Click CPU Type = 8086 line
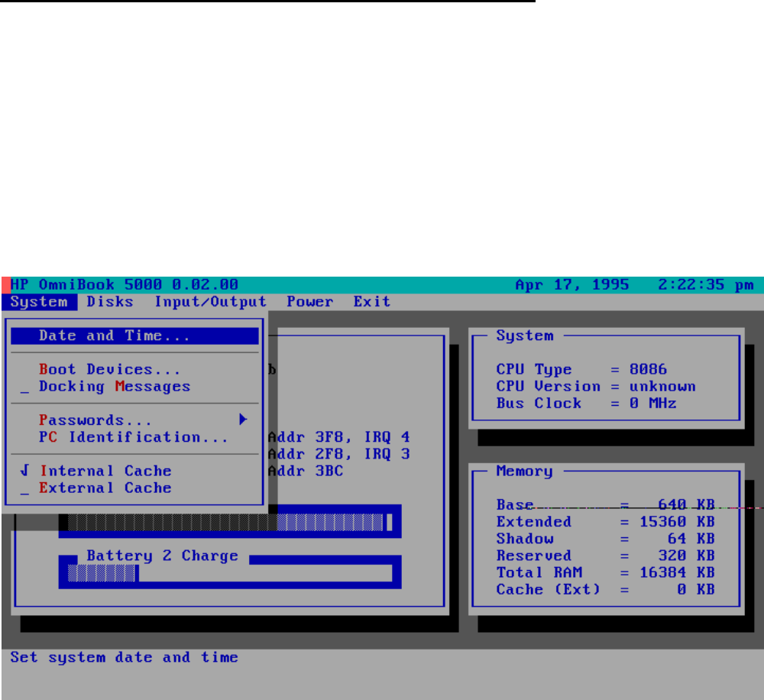The width and height of the screenshot is (764, 700). click(x=581, y=370)
